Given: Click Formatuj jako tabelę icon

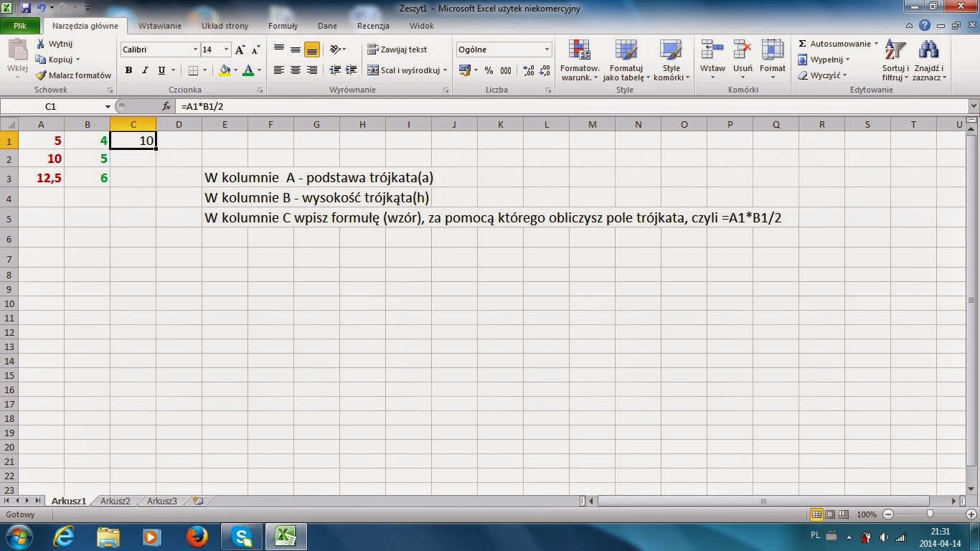Looking at the screenshot, I should point(626,50).
